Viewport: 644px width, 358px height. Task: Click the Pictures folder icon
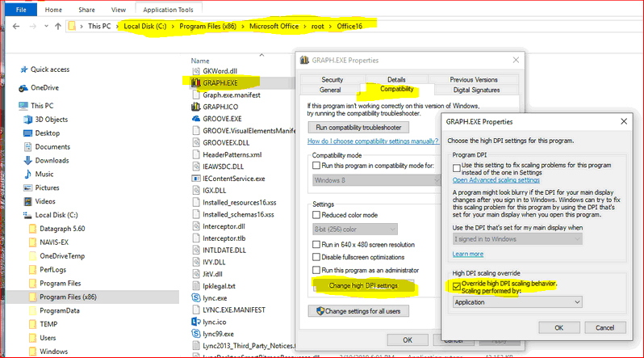point(28,187)
